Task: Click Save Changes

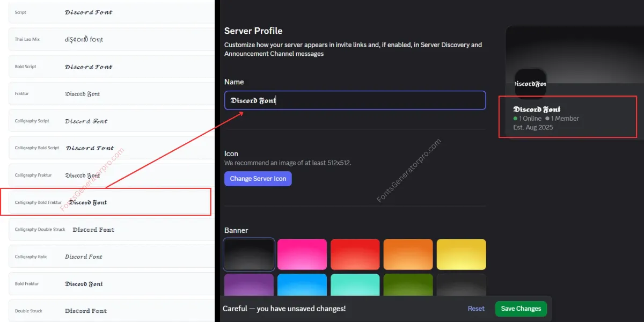Action: click(521, 309)
